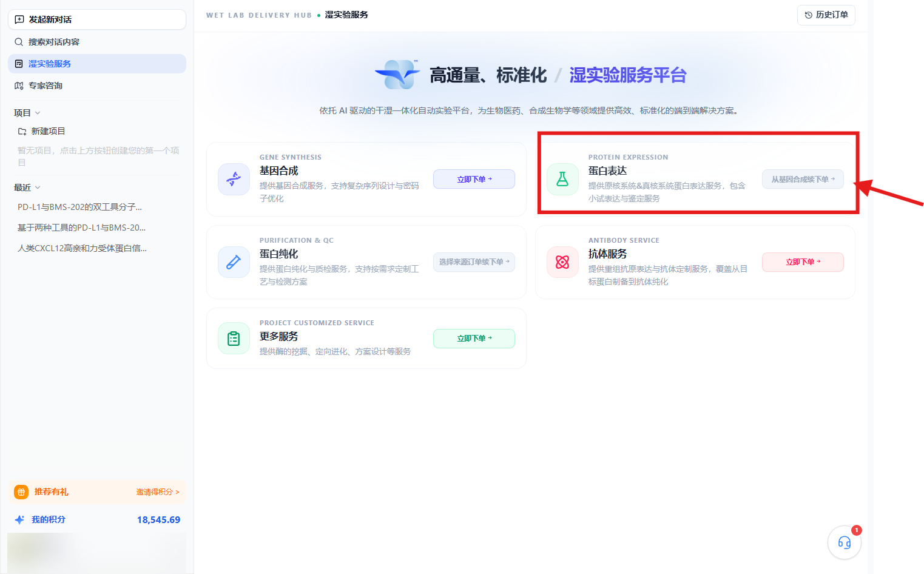Image resolution: width=924 pixels, height=574 pixels.
Task: Click the protein purification dropper icon
Action: [x=234, y=262]
